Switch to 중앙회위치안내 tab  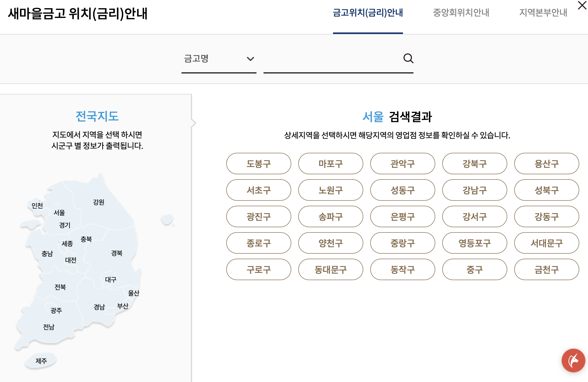(x=461, y=12)
